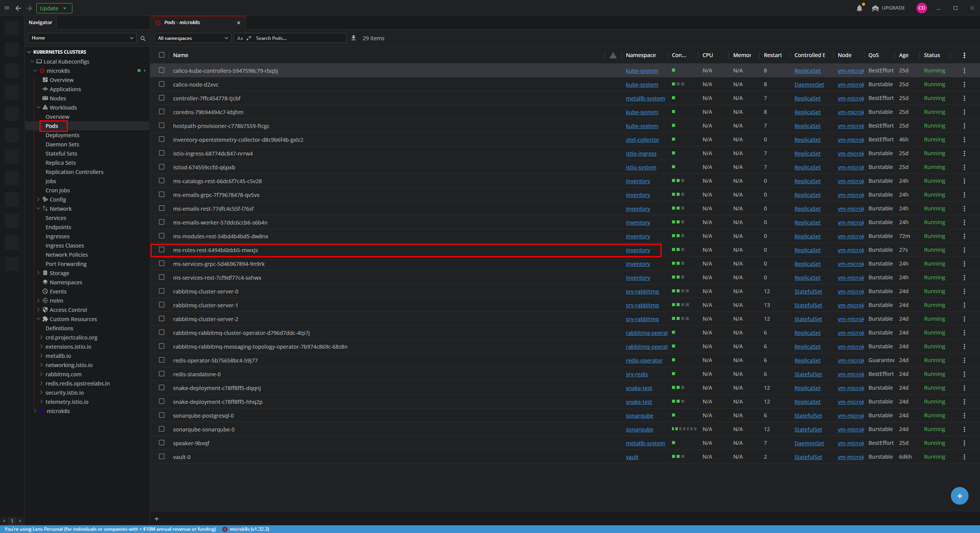Check the istiod-674559ccfd-q6pxb checkbox
This screenshot has height=533, width=980.
coord(162,167)
